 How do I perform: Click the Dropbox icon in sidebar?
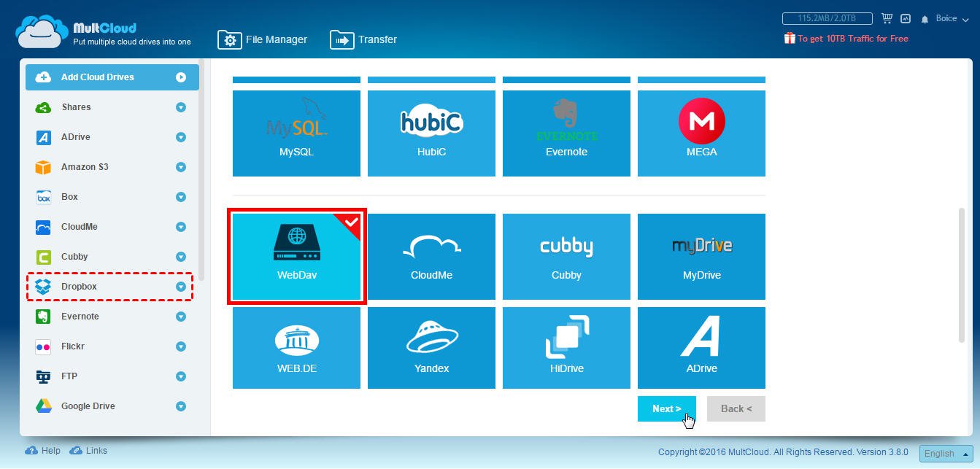(43, 287)
